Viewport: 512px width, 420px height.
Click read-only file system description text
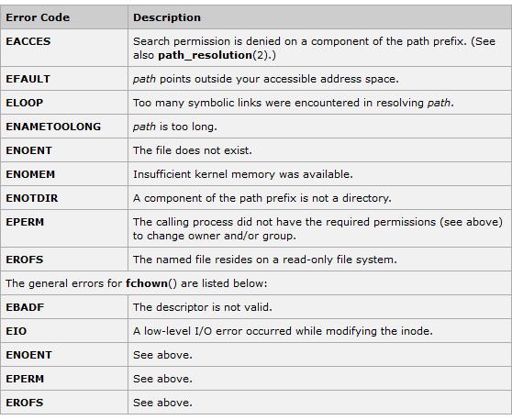click(x=265, y=260)
